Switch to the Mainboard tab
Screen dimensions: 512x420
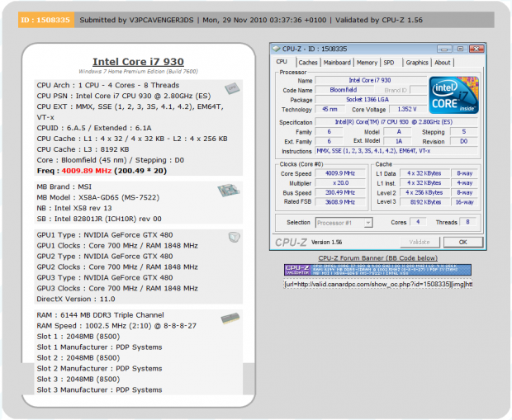[x=337, y=63]
